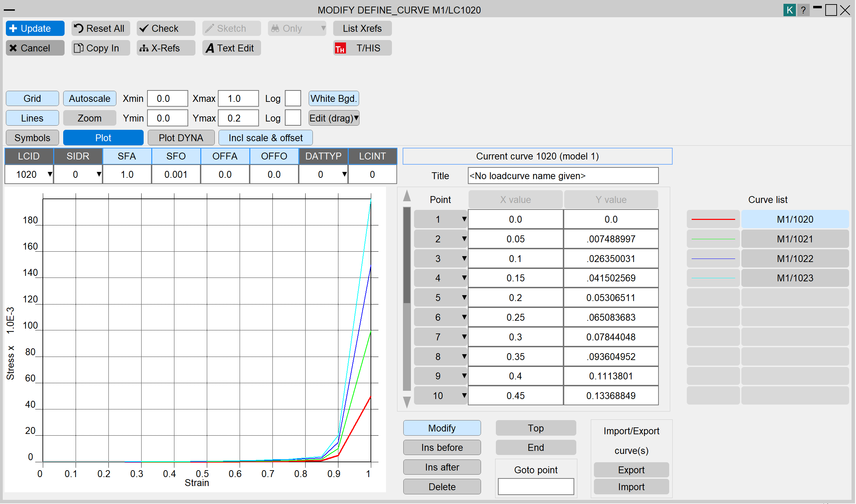Run the Check with checkmark icon
Screen dimensions: 856x504
pos(166,28)
